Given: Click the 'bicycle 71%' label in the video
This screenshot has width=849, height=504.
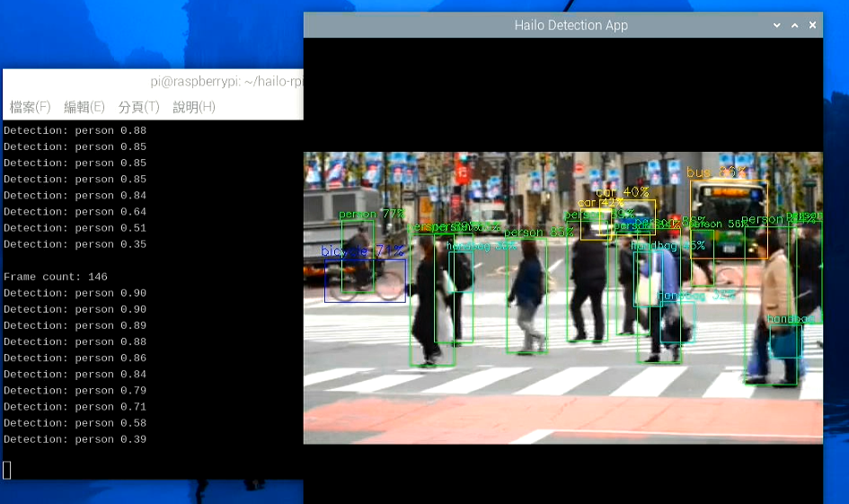Looking at the screenshot, I should point(362,252).
